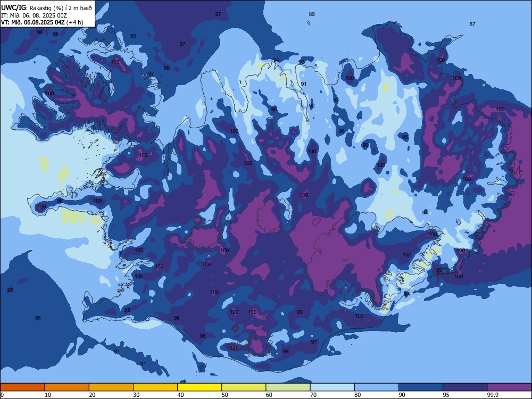The height and width of the screenshot is (399, 532).
Task: Click the dark orange 0–10 legend swatch
Action: click(22, 387)
